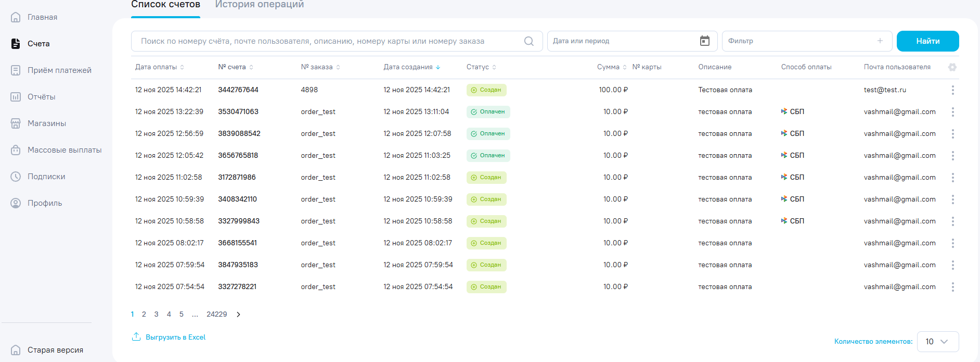Open Приём платежей in sidebar
This screenshot has width=980, height=362.
59,70
